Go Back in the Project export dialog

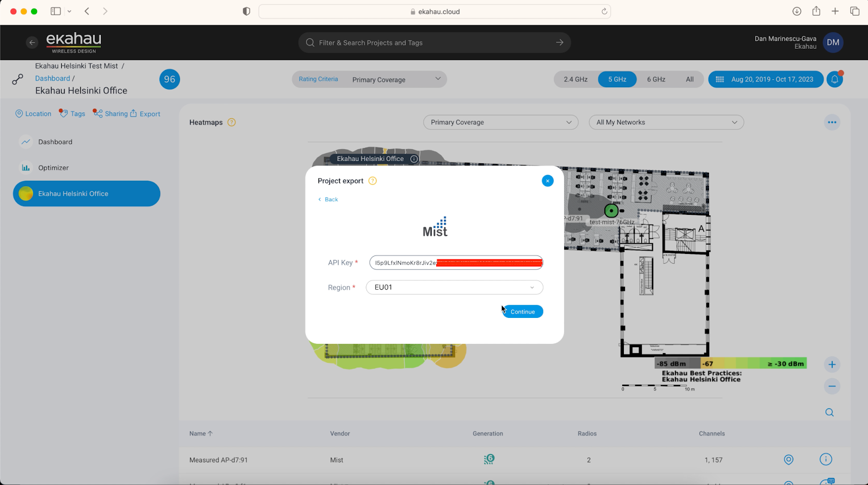pyautogui.click(x=328, y=200)
